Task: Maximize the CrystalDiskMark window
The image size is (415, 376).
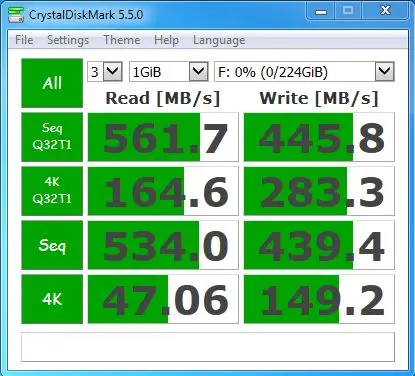Action: pyautogui.click(x=348, y=11)
